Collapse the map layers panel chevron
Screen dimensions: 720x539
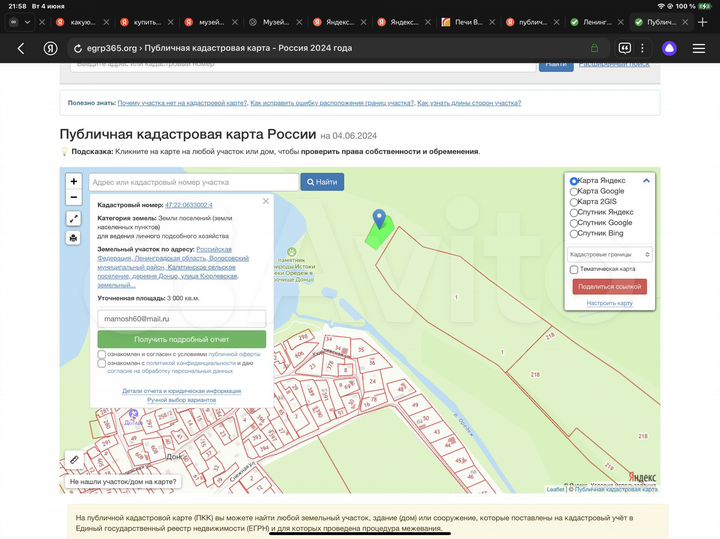click(646, 181)
